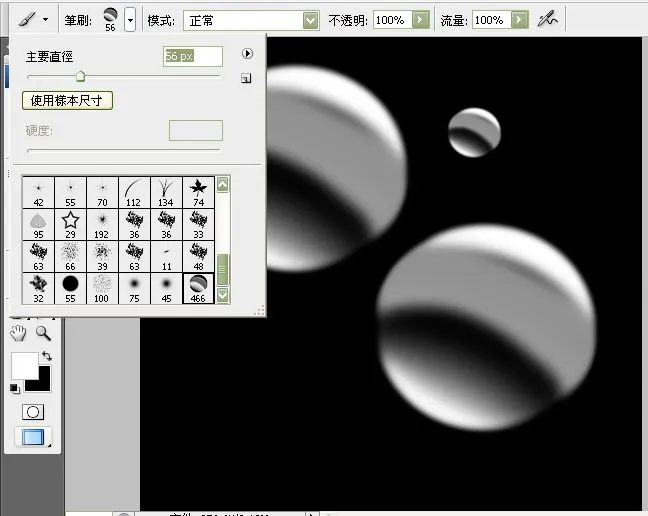Click the 使用樣本尺寸 button
The width and height of the screenshot is (648, 516).
pyautogui.click(x=67, y=100)
